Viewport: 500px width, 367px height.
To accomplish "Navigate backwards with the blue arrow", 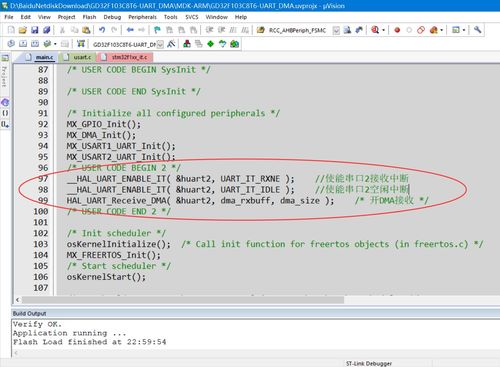I will coord(130,30).
